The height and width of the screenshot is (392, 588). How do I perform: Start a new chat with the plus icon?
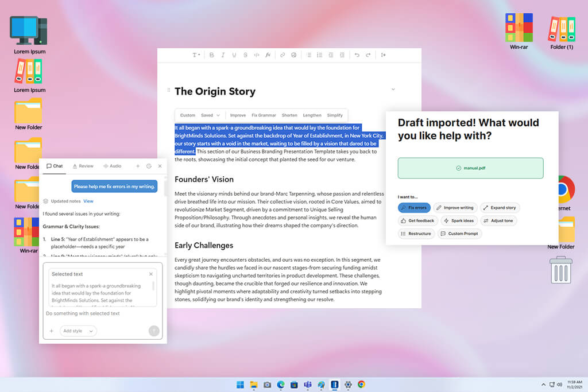138,166
